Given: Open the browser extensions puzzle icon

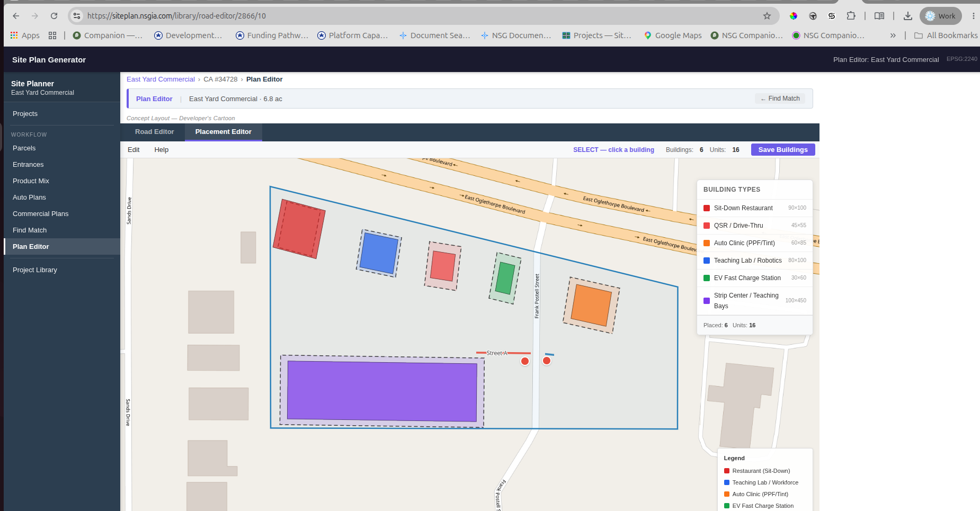Looking at the screenshot, I should (851, 16).
